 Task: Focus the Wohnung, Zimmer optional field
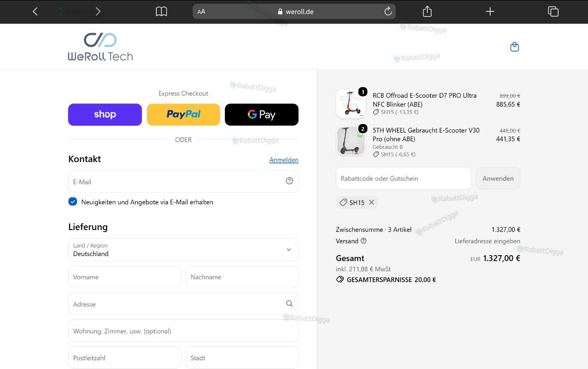pyautogui.click(x=183, y=331)
